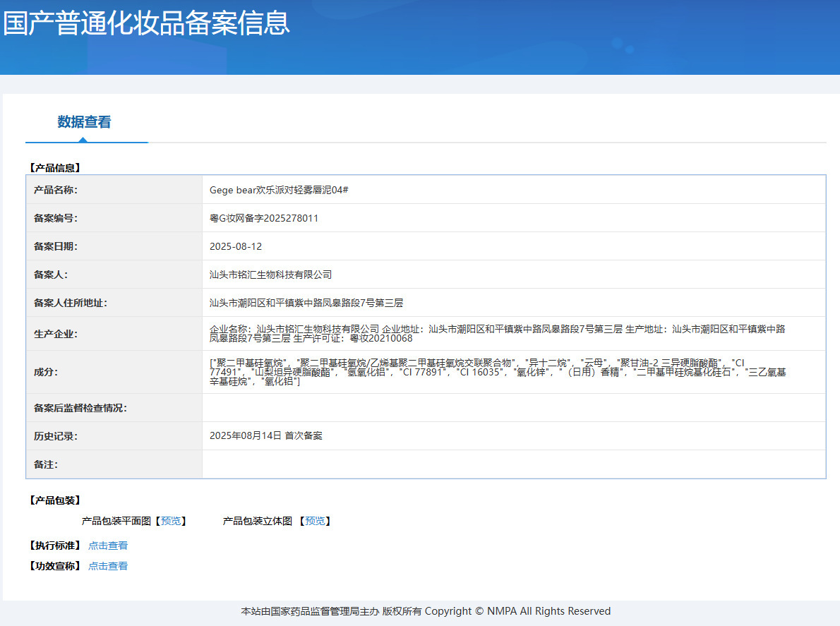Open 点击查看 link next to 功效宣称

(108, 566)
